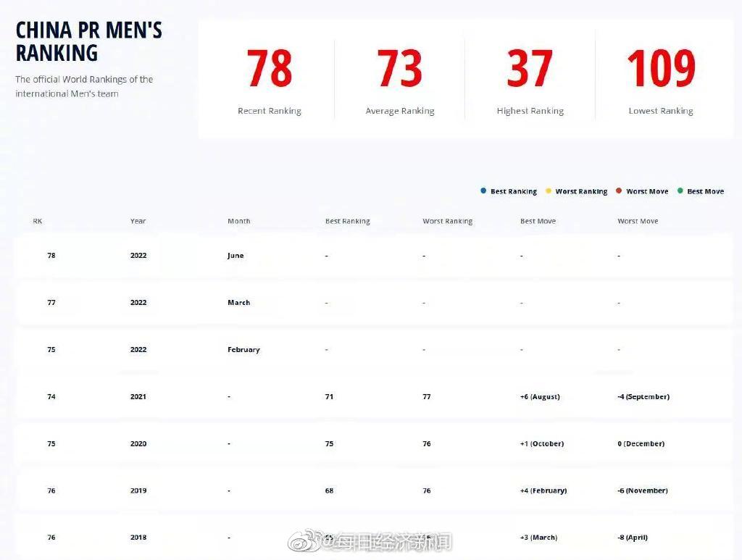Click the 'Highest Ranking' caption
742x560 pixels.
[530, 111]
